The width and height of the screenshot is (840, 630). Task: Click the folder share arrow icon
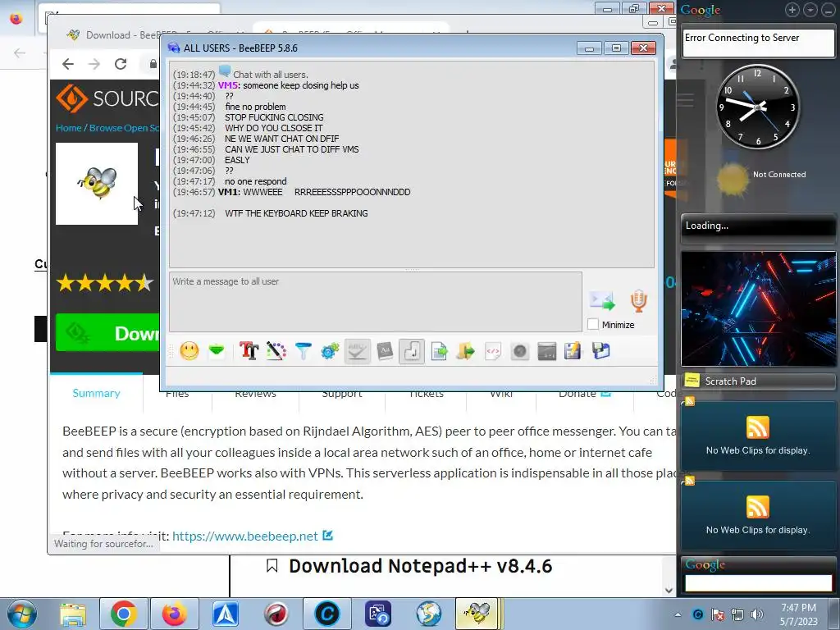coord(466,351)
